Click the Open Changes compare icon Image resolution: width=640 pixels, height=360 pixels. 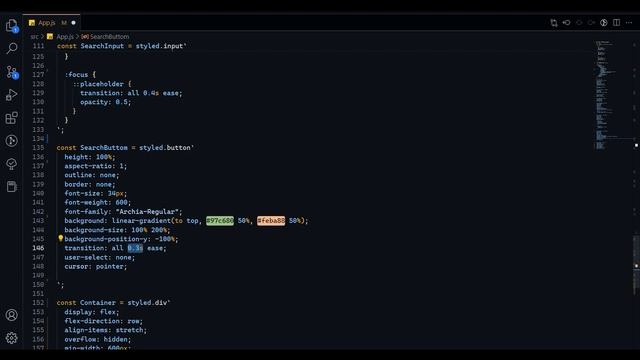click(x=554, y=23)
